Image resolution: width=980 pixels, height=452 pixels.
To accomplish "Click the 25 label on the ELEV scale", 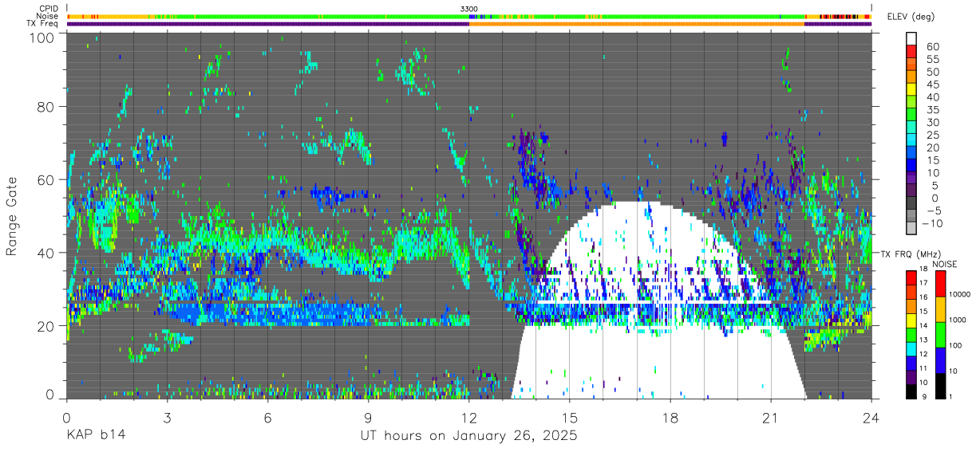I will [x=933, y=135].
